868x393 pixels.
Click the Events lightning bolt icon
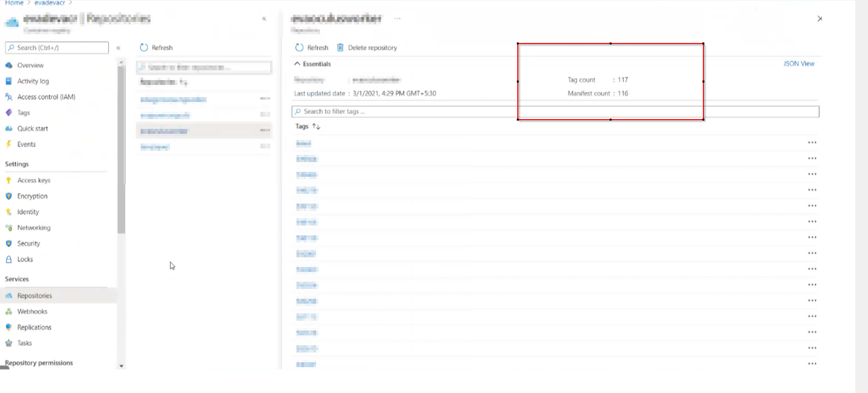[x=9, y=145]
